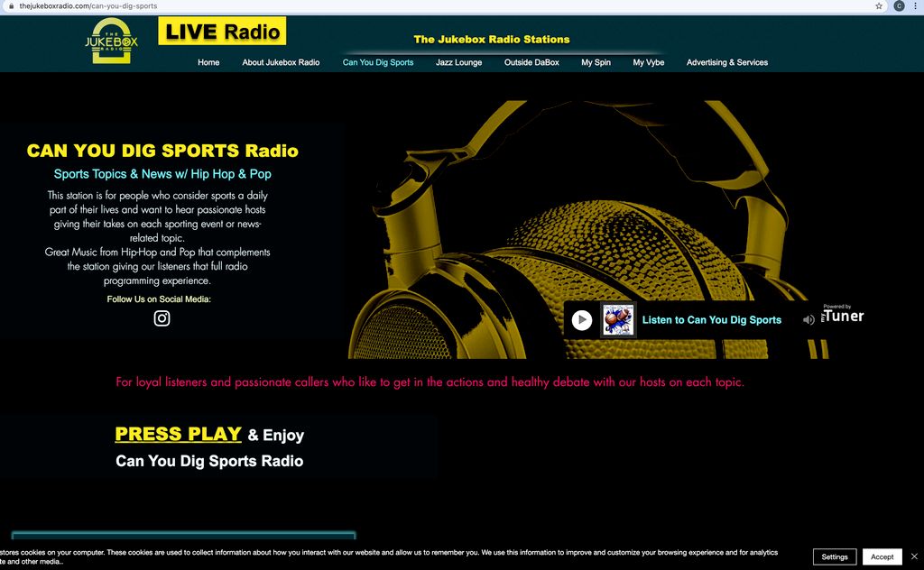Click CAN YOU DIG SPORTS Radio heading
The image size is (924, 570).
pyautogui.click(x=162, y=151)
